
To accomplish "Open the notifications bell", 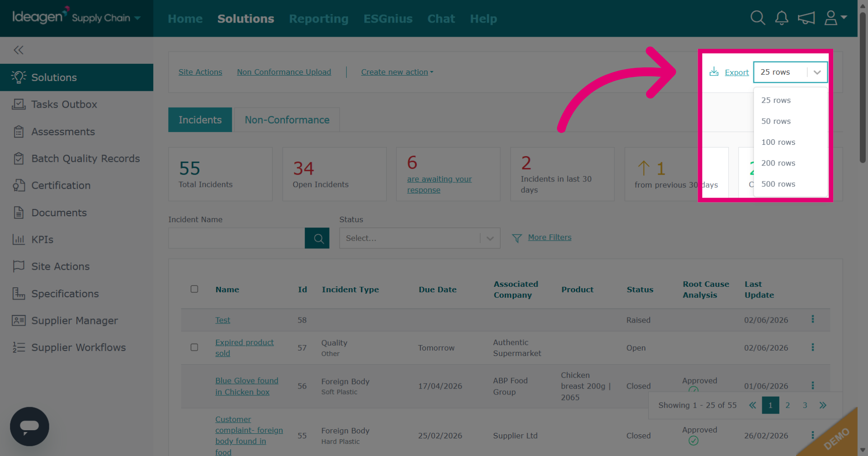I will tap(782, 18).
